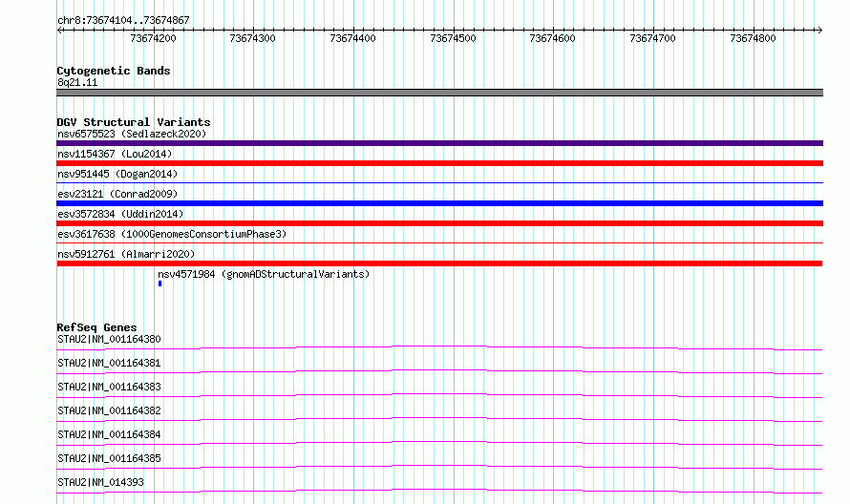Click ruler position 73674400

pos(353,38)
